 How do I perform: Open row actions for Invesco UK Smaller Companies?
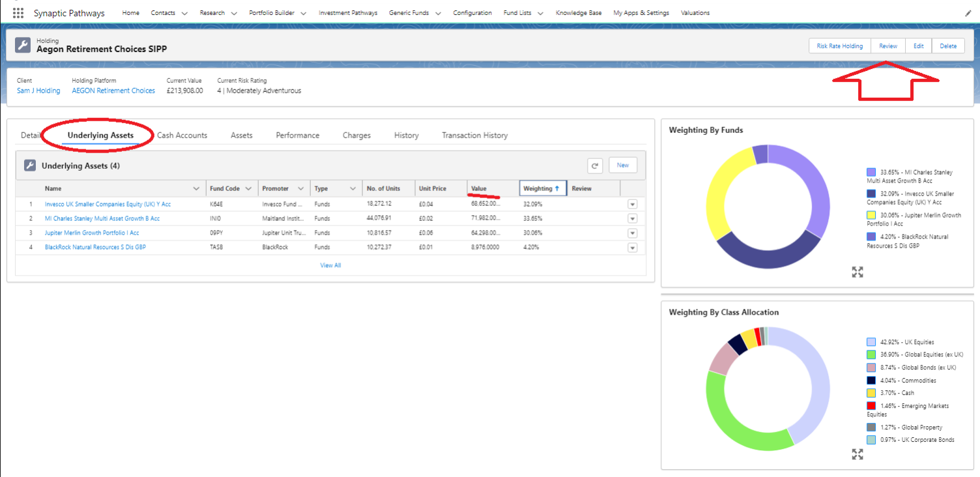coord(632,204)
